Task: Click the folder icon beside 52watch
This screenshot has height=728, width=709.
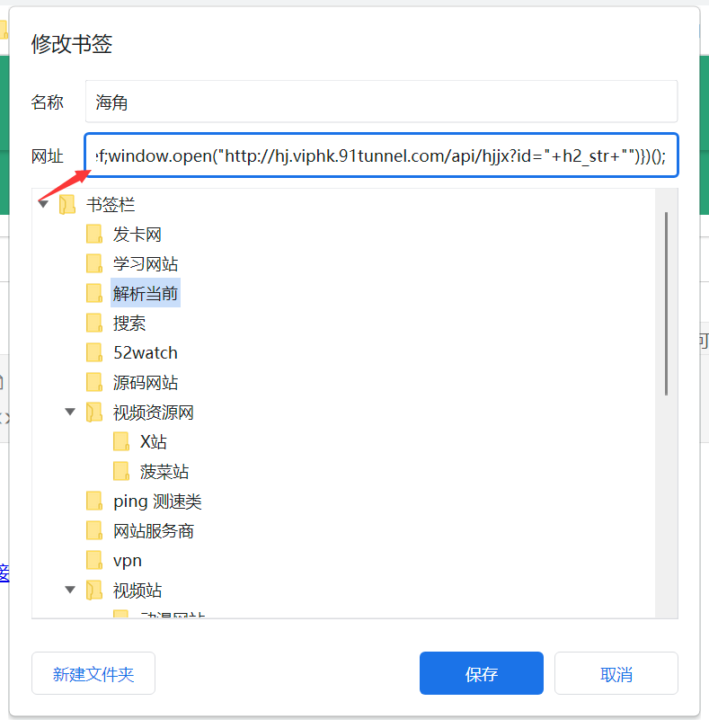Action: tap(94, 352)
